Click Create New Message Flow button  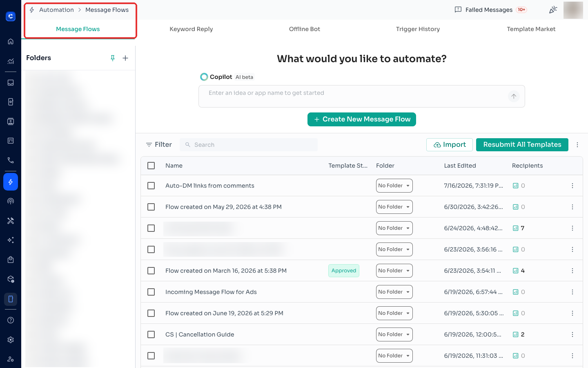tap(362, 119)
